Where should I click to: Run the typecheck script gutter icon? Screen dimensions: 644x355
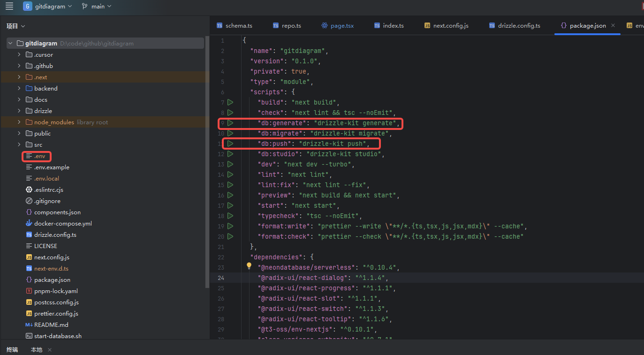click(x=230, y=216)
